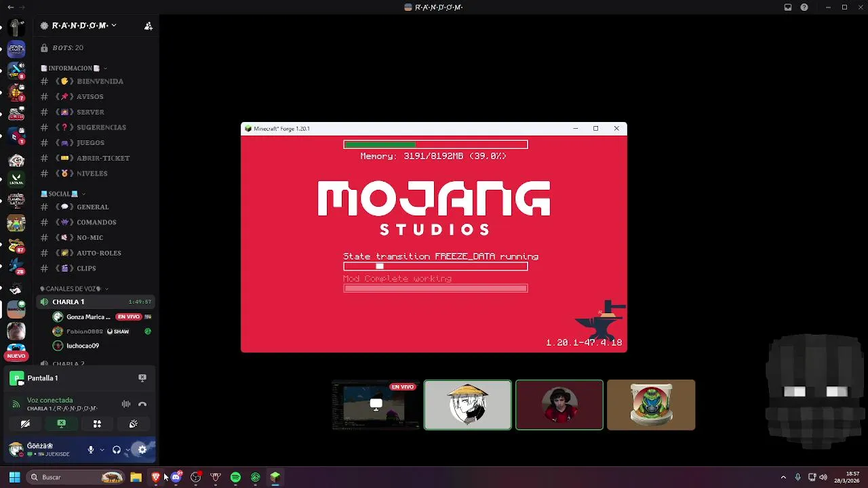Viewport: 868px width, 488px height.
Task: Open the volume tray icon
Action: pyautogui.click(x=823, y=477)
